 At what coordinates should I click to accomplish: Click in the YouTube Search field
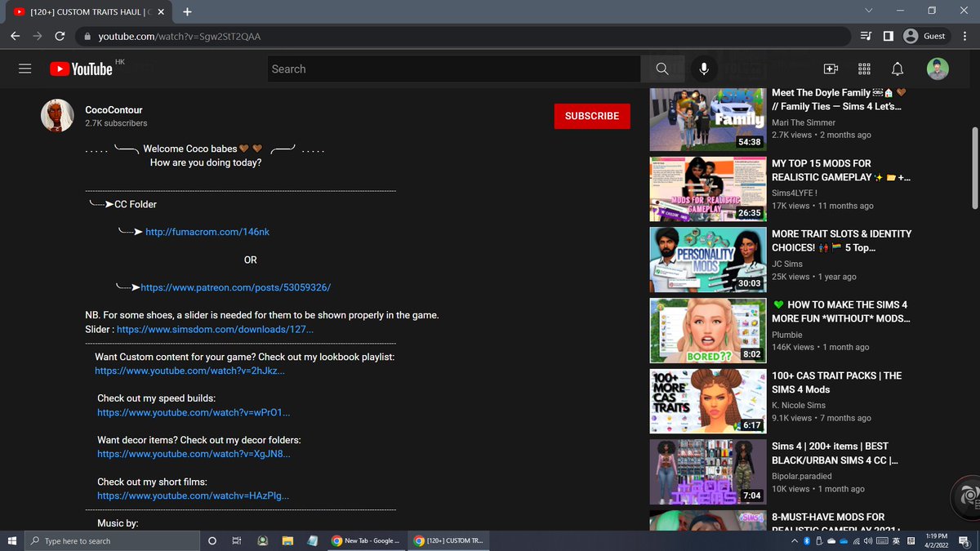tap(454, 69)
